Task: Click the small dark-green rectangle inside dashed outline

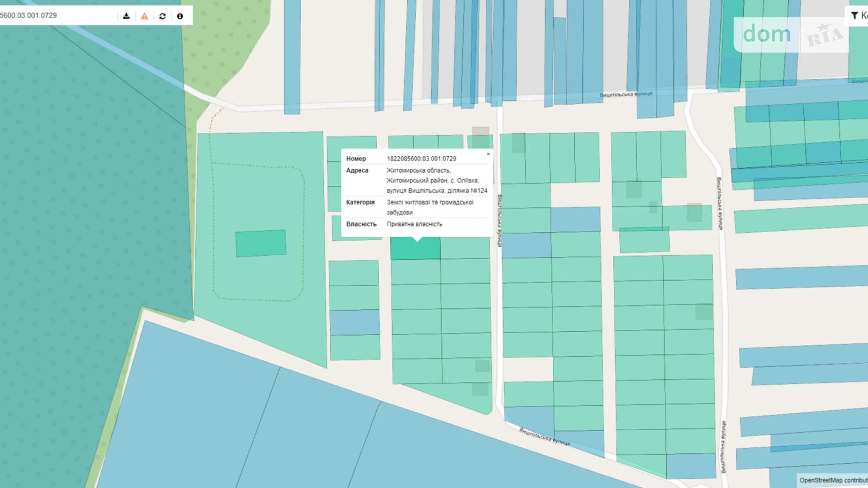Action: point(261,243)
